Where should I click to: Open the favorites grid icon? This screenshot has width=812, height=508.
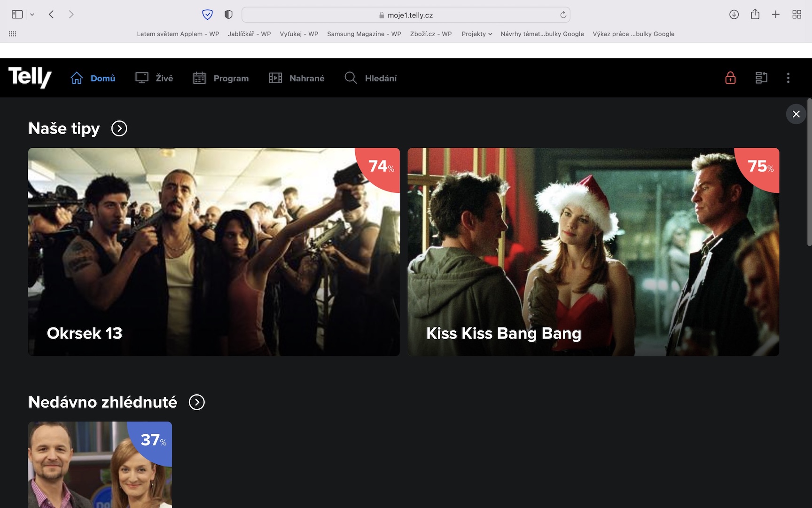(x=13, y=34)
